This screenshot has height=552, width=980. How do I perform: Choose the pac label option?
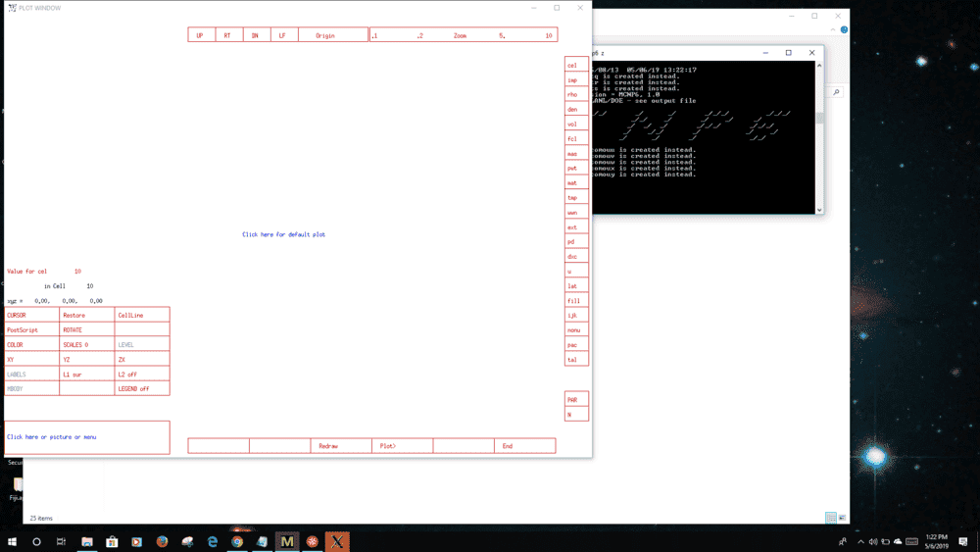click(576, 345)
